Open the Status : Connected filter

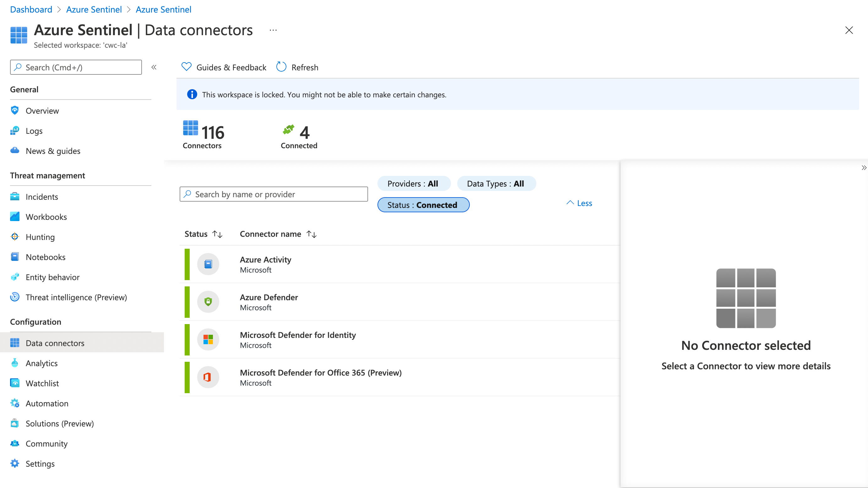(x=423, y=204)
